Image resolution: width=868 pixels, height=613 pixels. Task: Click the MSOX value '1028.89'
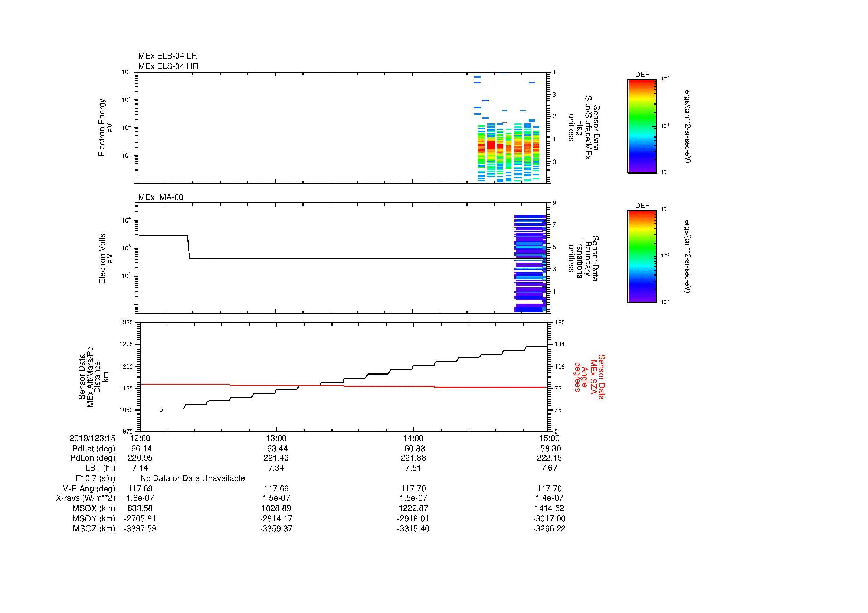pos(276,508)
